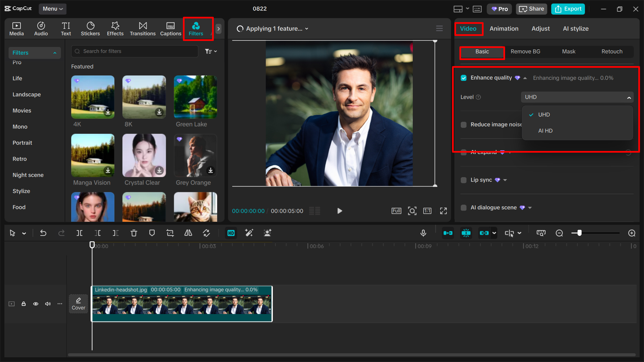Download the 8K filter thumbnail
The width and height of the screenshot is (644, 362).
click(159, 113)
